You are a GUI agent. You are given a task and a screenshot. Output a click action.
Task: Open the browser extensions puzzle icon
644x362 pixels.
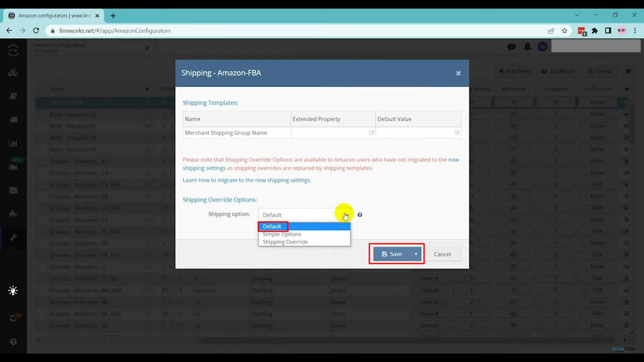595,31
